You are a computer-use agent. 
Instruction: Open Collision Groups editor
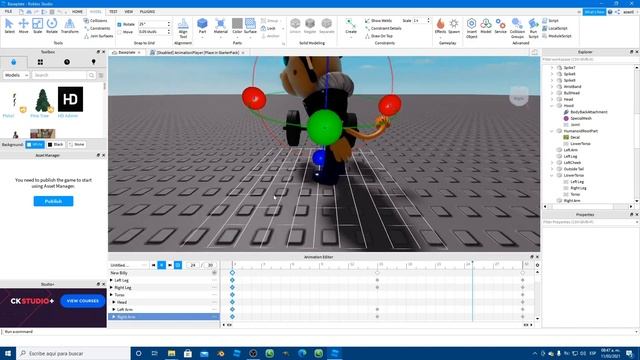[x=517, y=28]
